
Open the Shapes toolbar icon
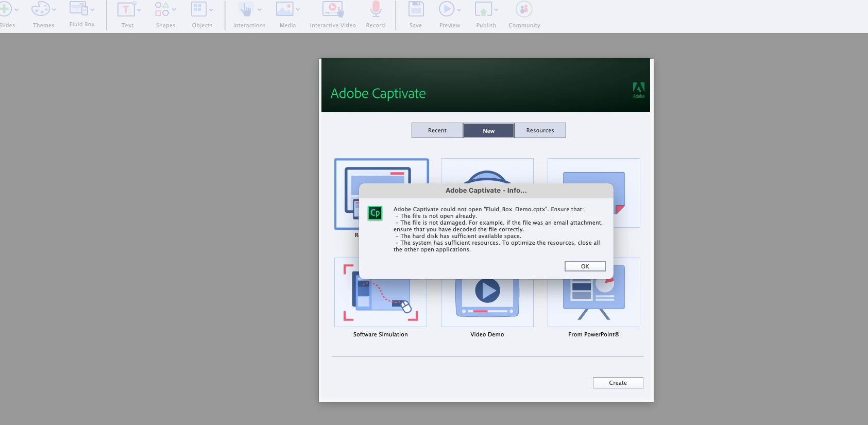[x=162, y=9]
